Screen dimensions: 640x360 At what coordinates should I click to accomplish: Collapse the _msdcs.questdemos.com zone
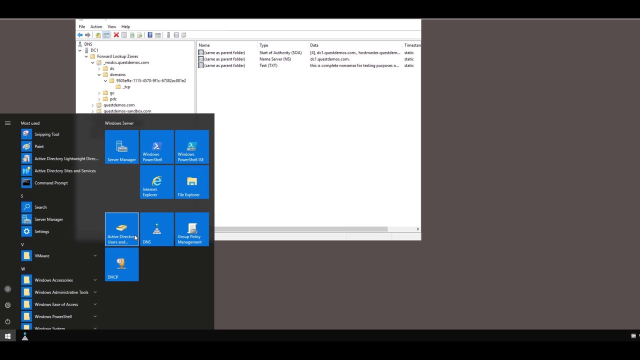[93, 62]
